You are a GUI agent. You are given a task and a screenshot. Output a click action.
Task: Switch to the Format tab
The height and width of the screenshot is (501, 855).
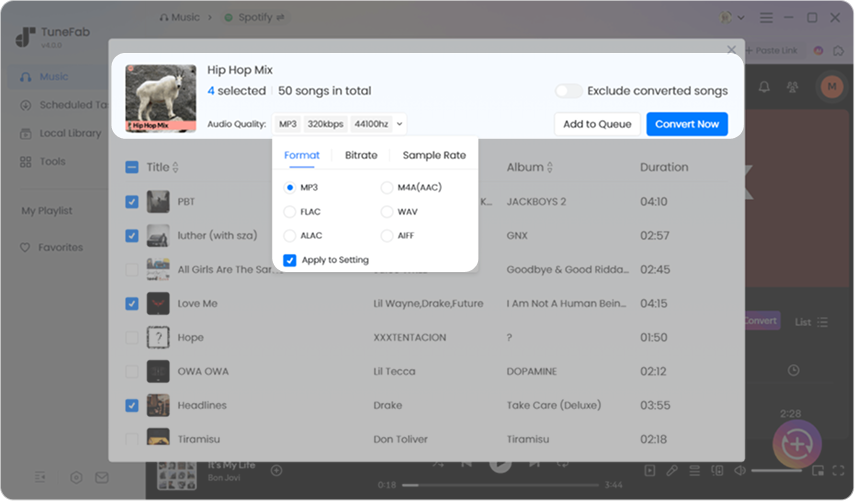click(x=302, y=155)
